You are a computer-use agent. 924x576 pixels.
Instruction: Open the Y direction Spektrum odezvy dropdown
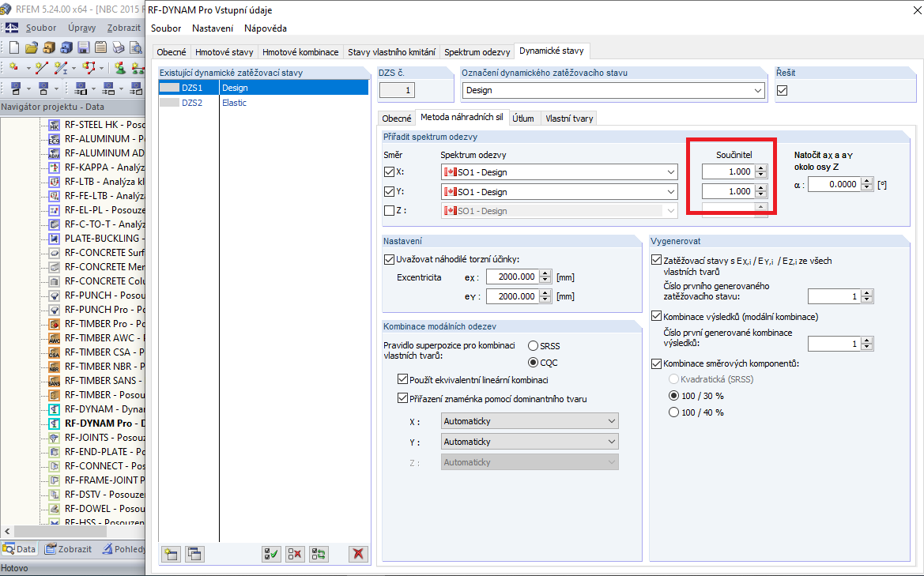pos(670,191)
